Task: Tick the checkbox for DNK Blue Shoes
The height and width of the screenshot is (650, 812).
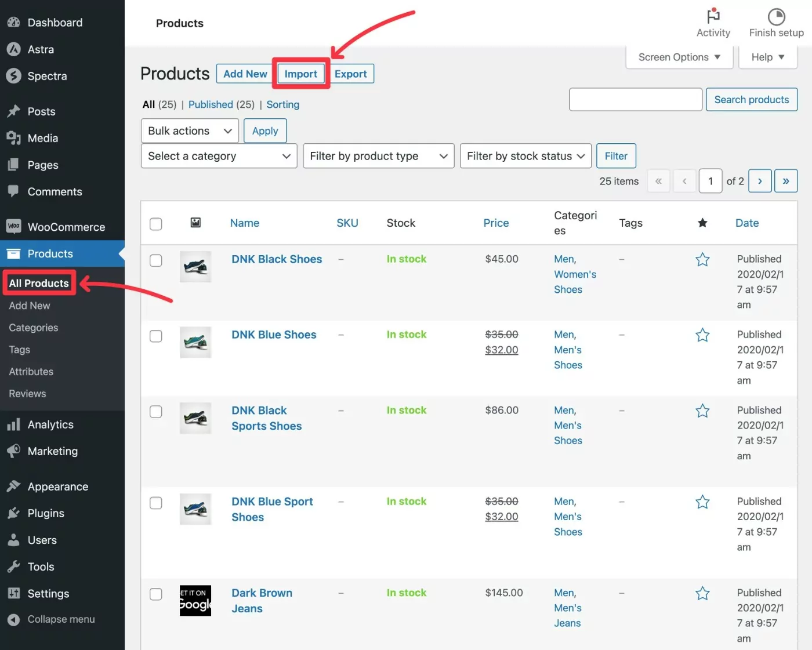Action: [x=156, y=336]
